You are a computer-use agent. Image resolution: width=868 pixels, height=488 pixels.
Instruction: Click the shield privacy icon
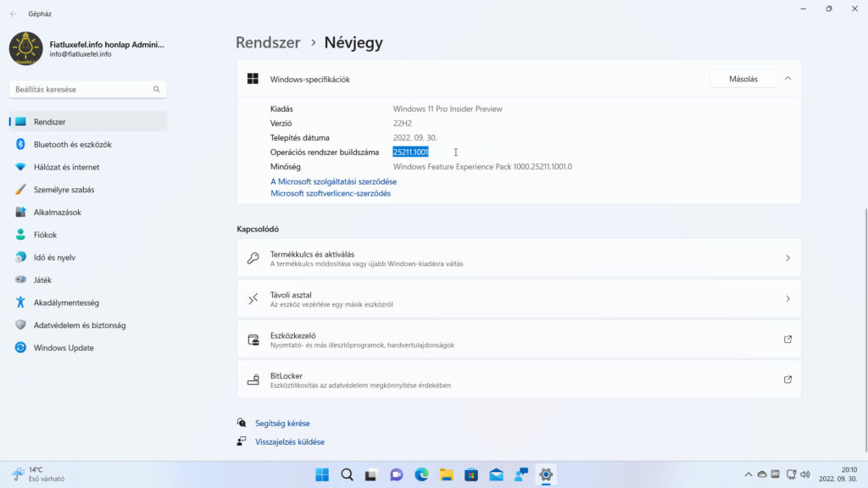coord(20,325)
